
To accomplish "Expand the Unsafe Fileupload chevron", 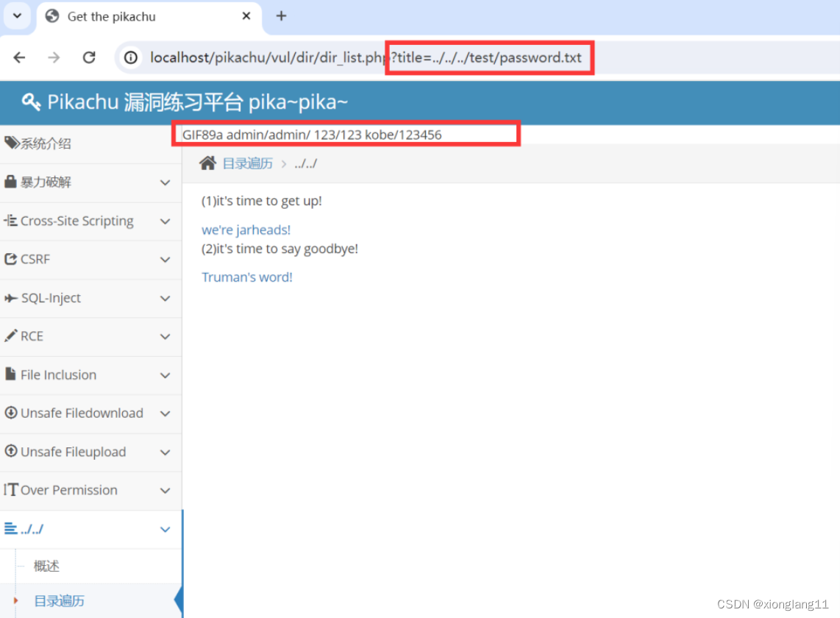I will (x=165, y=452).
